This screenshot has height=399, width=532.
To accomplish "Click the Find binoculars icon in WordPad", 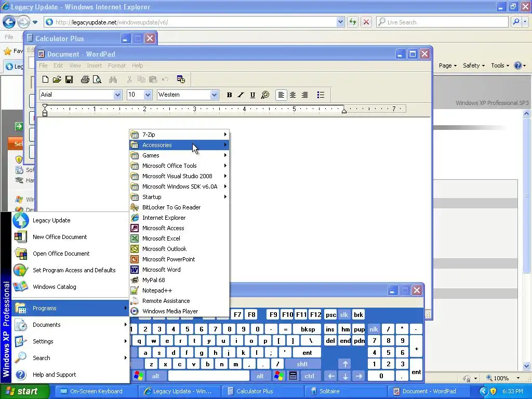I will tap(113, 79).
